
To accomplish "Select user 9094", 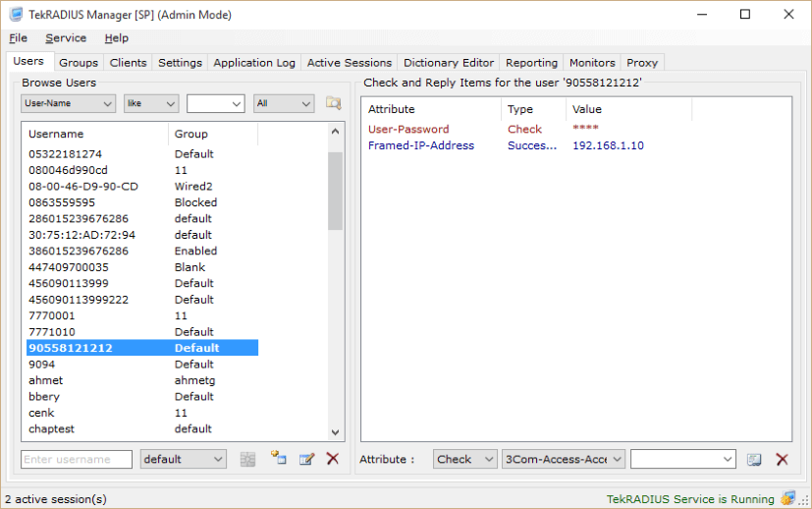I will click(142, 365).
